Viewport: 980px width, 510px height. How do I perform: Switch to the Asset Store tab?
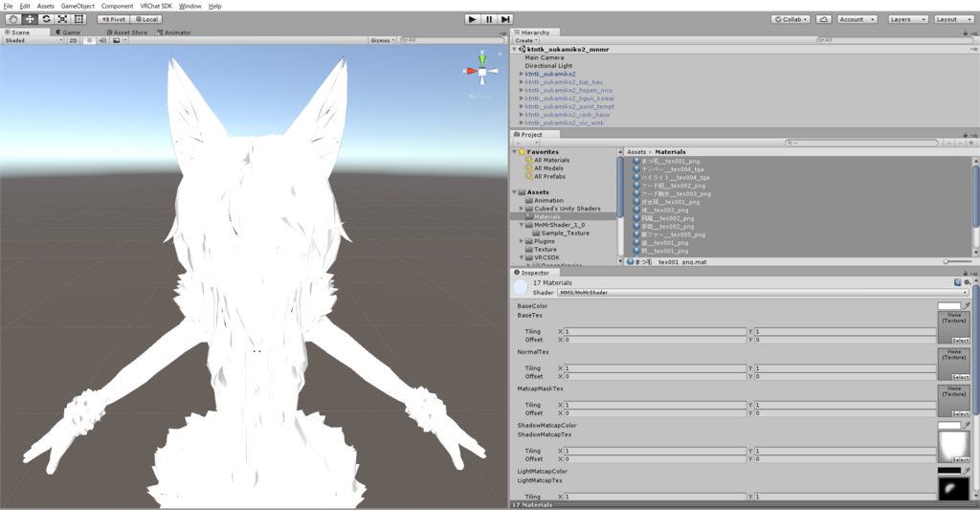click(127, 32)
